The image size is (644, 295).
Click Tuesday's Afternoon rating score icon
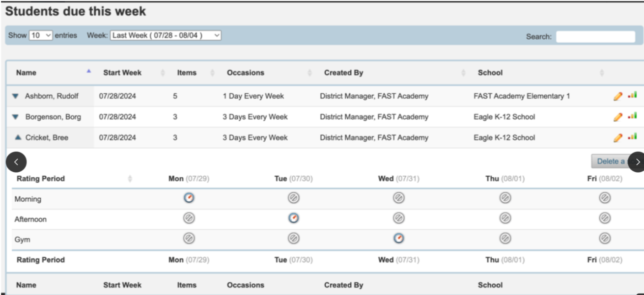(293, 219)
